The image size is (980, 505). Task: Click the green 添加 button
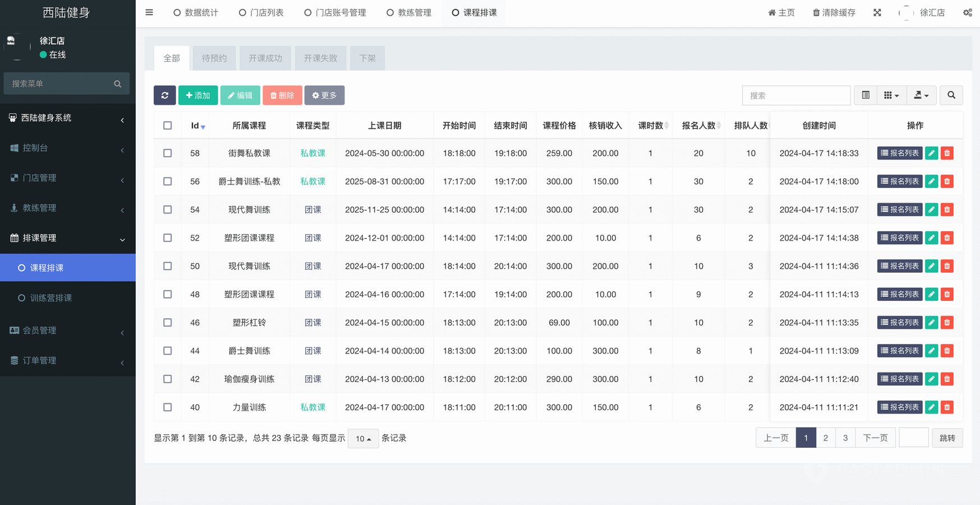(x=198, y=95)
